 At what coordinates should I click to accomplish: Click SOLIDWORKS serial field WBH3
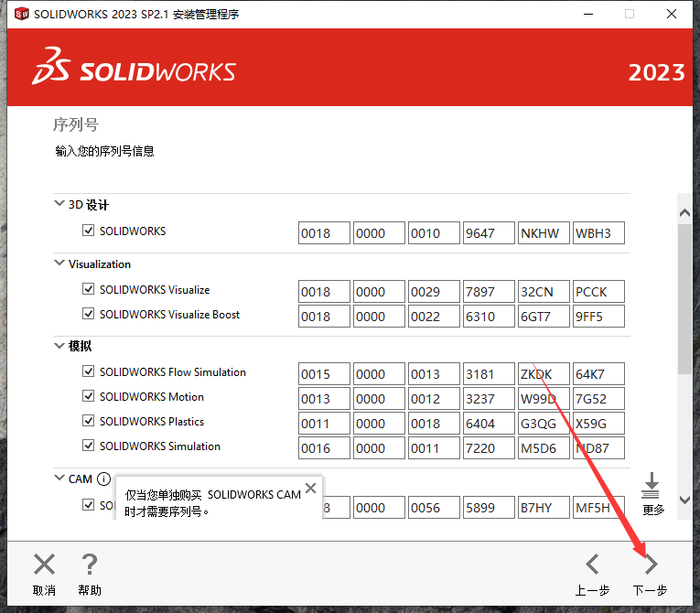pos(598,233)
